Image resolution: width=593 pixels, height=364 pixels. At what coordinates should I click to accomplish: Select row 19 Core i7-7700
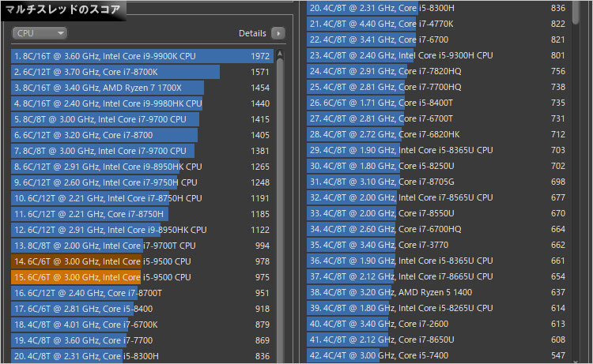click(x=142, y=340)
